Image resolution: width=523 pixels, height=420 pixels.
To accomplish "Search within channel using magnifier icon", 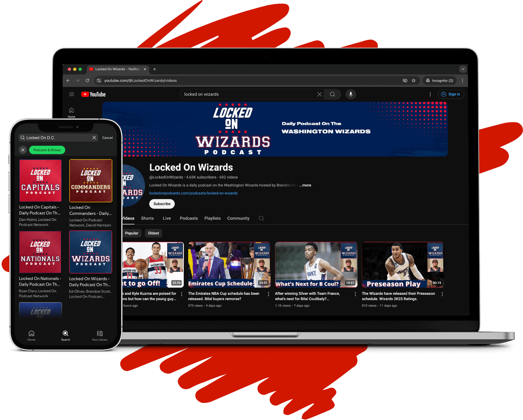I will point(261,218).
